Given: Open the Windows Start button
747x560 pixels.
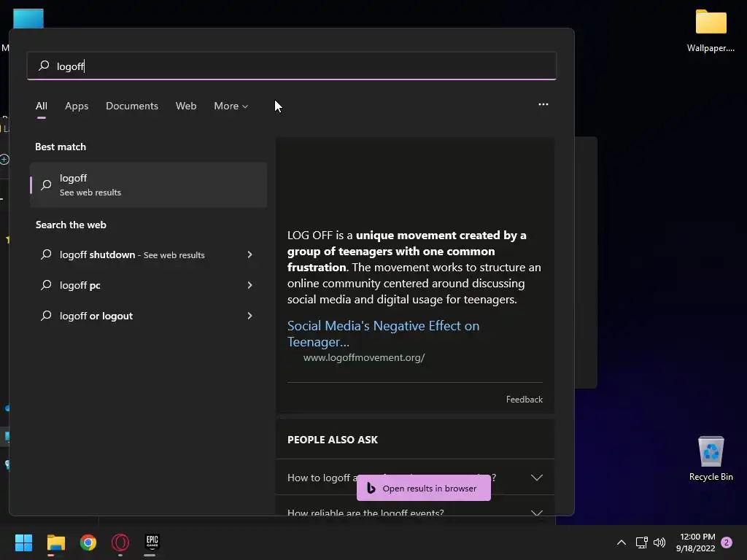Looking at the screenshot, I should (x=24, y=542).
